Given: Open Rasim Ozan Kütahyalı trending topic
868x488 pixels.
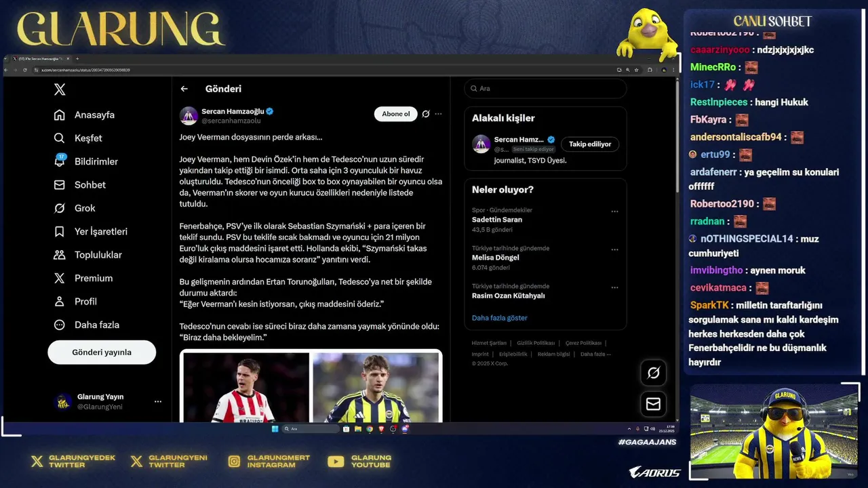Looking at the screenshot, I should [x=509, y=296].
